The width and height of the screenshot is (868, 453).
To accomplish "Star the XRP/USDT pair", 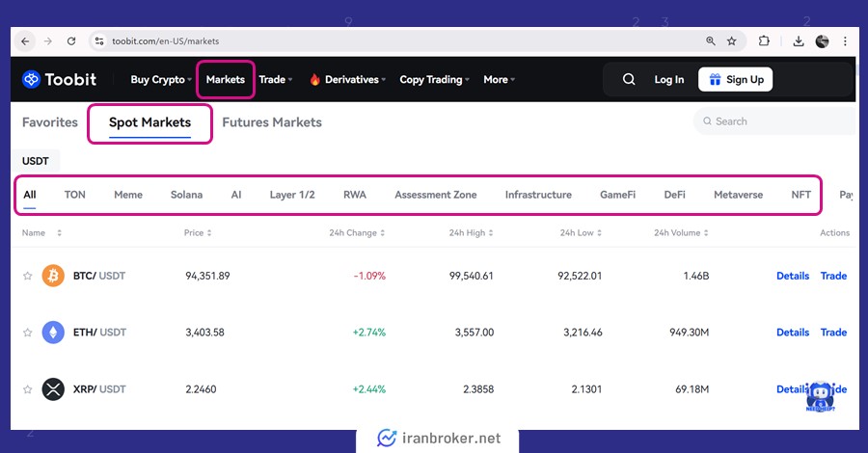I will (x=28, y=389).
